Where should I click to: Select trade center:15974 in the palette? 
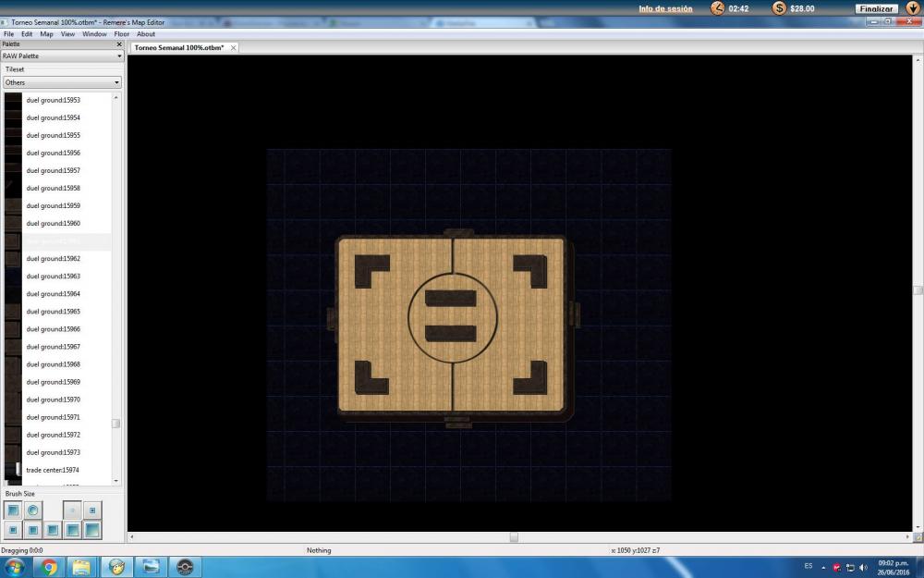(x=57, y=470)
